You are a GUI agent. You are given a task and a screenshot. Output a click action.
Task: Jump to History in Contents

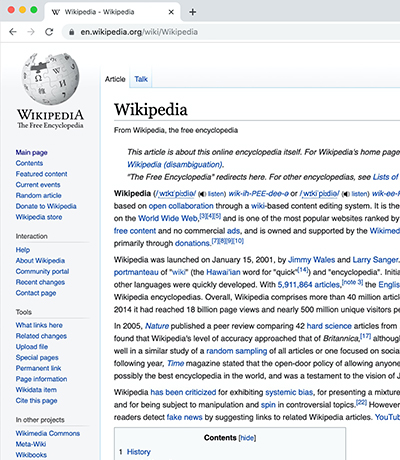click(x=139, y=452)
